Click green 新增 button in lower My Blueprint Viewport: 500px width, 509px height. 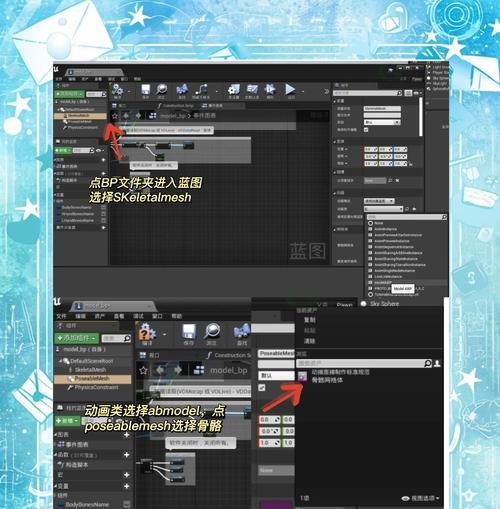[x=67, y=421]
